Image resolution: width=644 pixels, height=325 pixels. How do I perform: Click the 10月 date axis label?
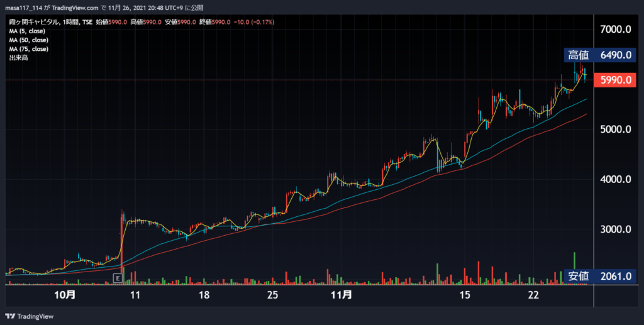pos(65,295)
